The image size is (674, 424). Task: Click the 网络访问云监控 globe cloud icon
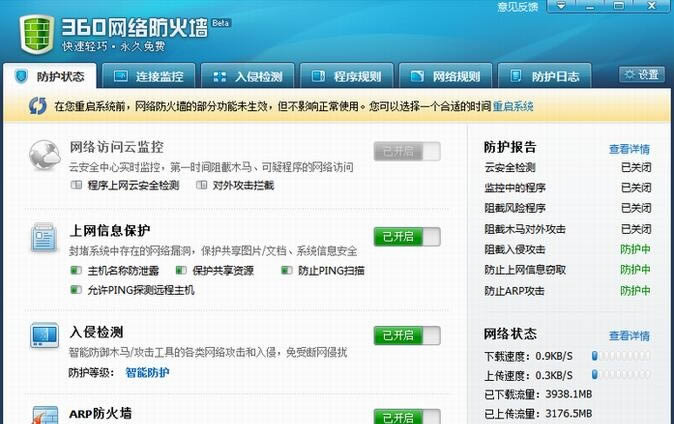pyautogui.click(x=44, y=154)
